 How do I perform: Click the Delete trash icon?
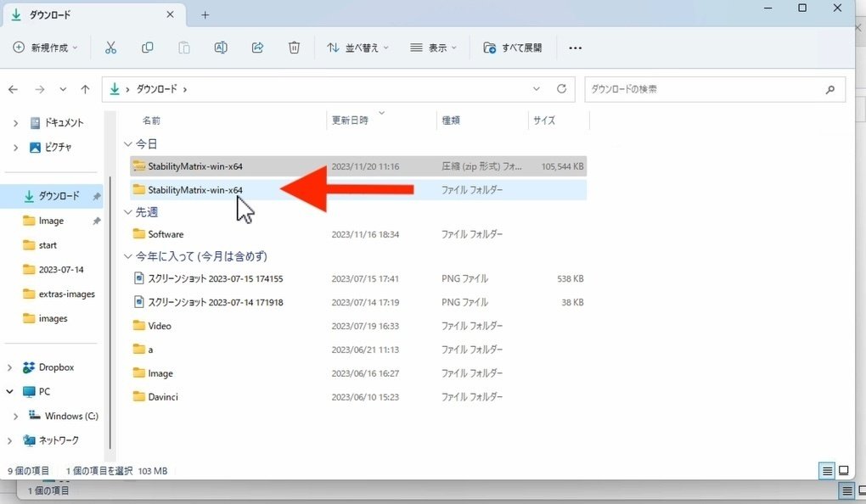click(x=295, y=48)
